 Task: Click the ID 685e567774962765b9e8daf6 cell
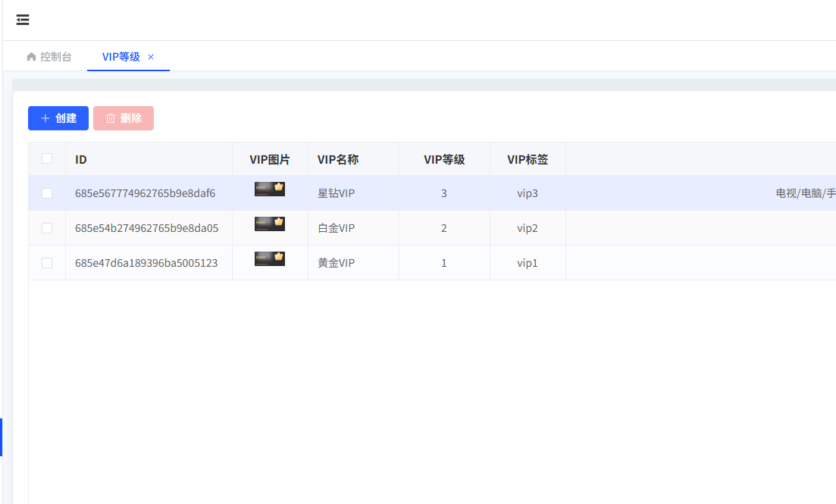coord(145,193)
